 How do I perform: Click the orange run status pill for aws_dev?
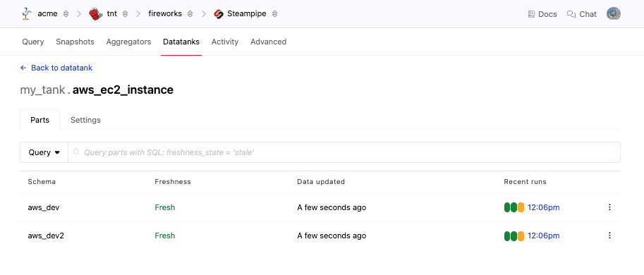(x=521, y=207)
